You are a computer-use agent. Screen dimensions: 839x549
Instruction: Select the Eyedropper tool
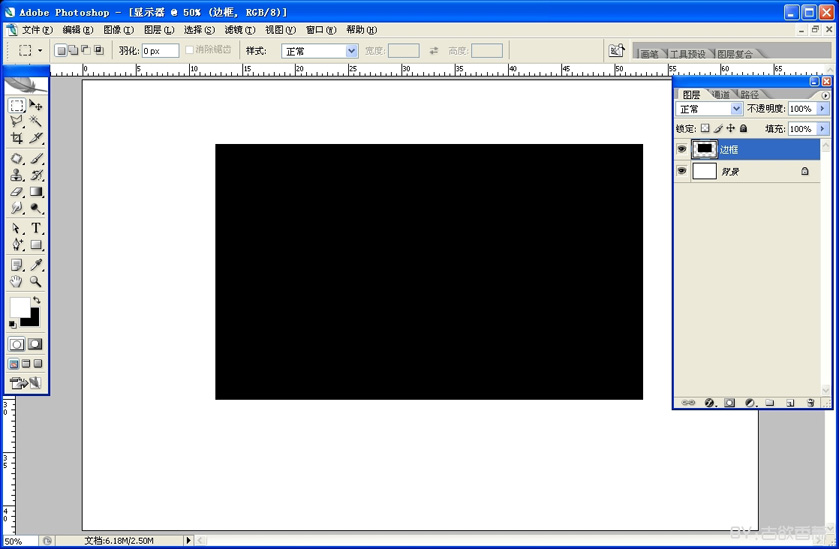pos(36,265)
